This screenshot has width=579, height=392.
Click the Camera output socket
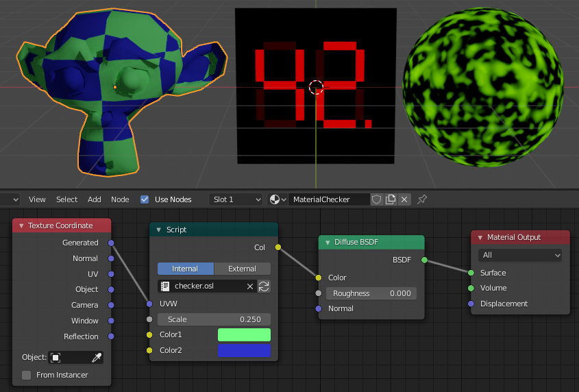[111, 305]
